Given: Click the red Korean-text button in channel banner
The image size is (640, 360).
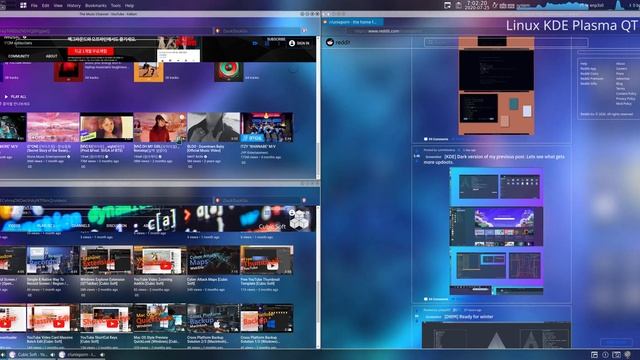Looking at the screenshot, I should coord(91,51).
